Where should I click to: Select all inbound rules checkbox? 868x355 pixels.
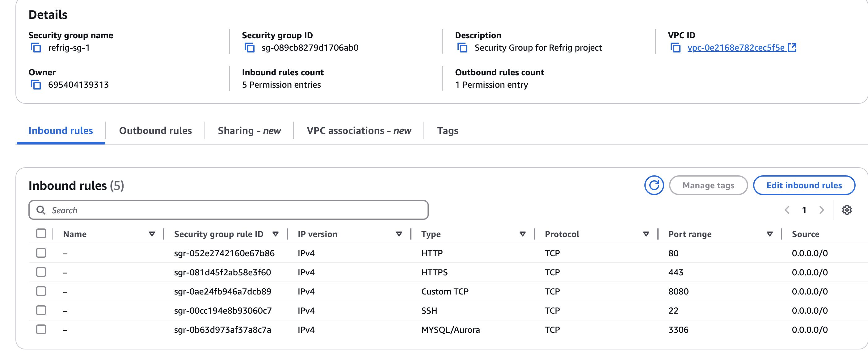(x=41, y=233)
